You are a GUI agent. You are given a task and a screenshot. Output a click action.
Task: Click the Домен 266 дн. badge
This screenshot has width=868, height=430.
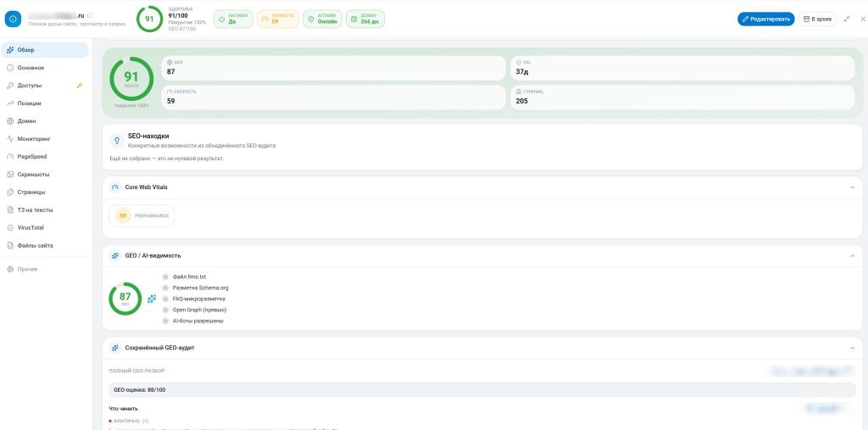[x=364, y=19]
